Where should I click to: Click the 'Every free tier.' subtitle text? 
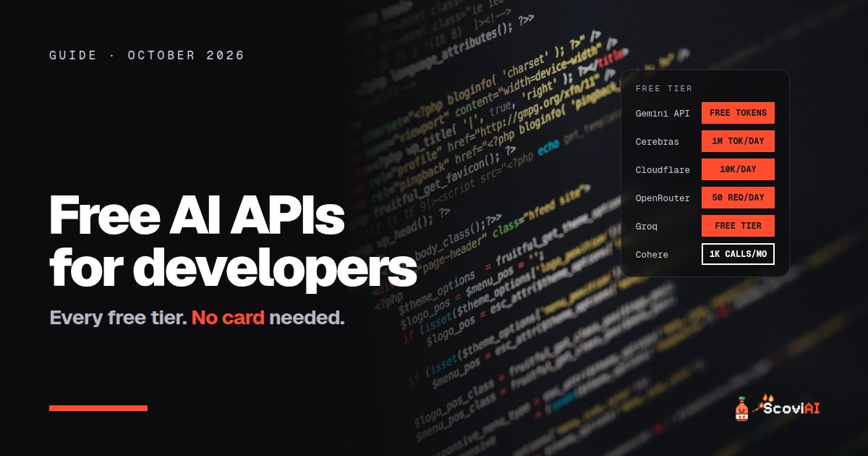click(118, 318)
